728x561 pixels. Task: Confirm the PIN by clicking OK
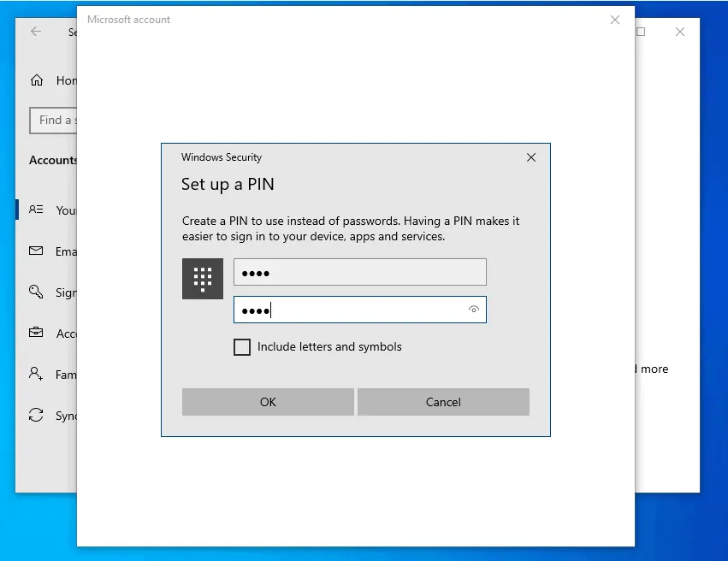[x=268, y=401]
